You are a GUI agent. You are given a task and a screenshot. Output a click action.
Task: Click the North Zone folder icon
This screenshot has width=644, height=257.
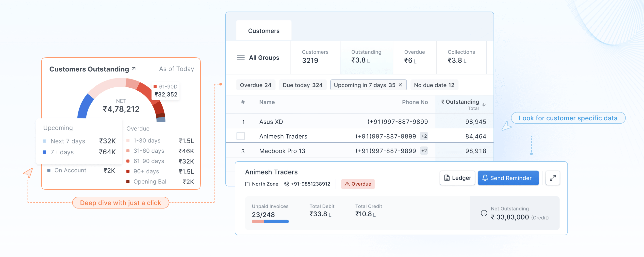click(x=248, y=184)
